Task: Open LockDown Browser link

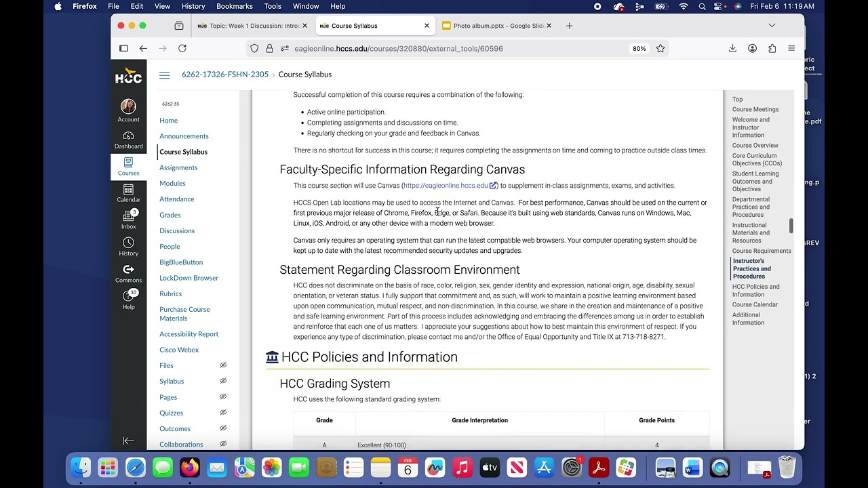Action: click(x=189, y=278)
